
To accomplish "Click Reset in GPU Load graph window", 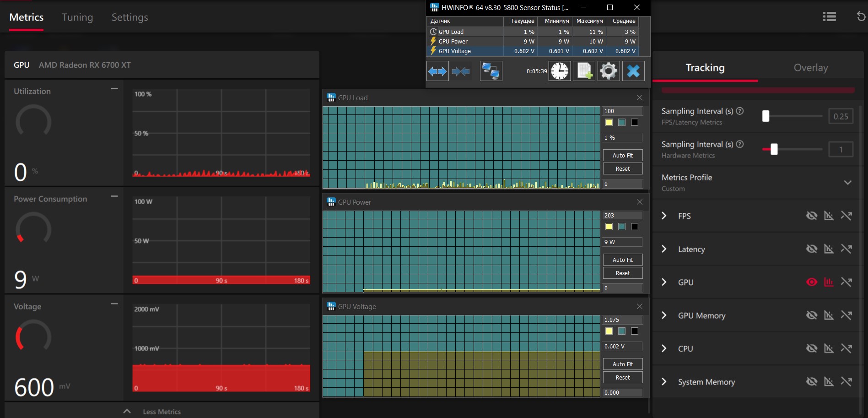I will (x=623, y=169).
